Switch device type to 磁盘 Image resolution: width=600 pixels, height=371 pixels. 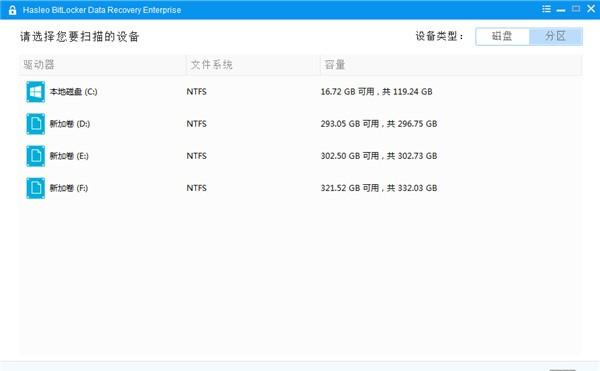coord(502,36)
